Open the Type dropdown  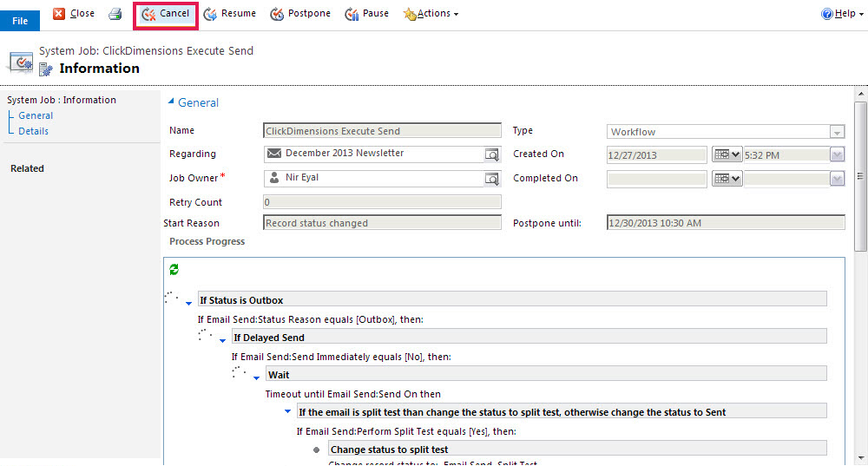pos(837,132)
